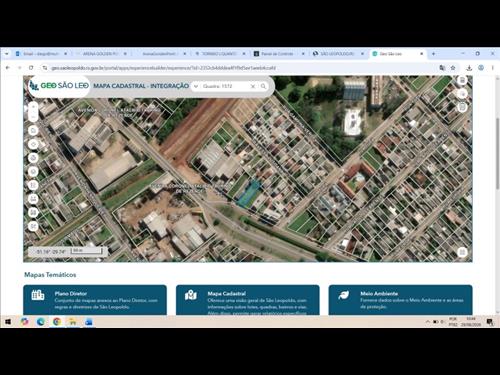Click the map coordinates readout
The width and height of the screenshot is (500, 375).
51,251
